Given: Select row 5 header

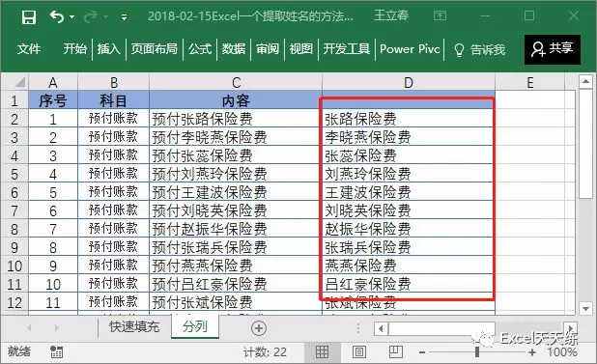Looking at the screenshot, I should coord(14,174).
